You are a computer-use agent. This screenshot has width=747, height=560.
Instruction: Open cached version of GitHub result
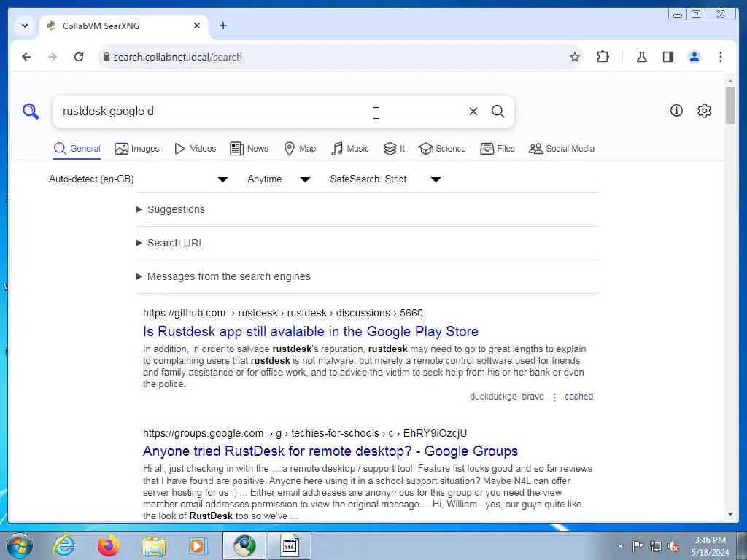578,397
